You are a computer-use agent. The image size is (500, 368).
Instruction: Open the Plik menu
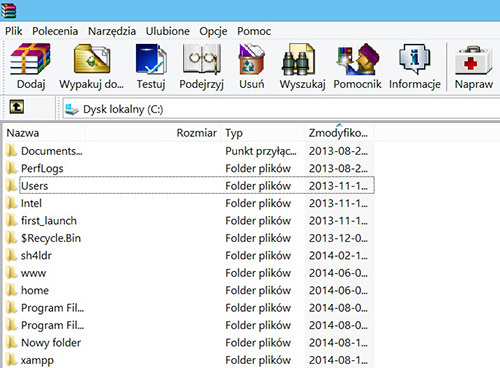14,31
